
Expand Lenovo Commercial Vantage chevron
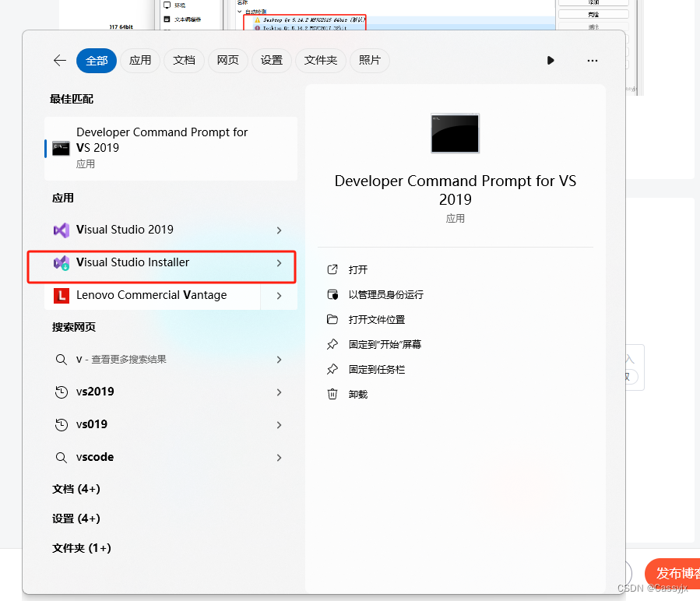click(279, 296)
